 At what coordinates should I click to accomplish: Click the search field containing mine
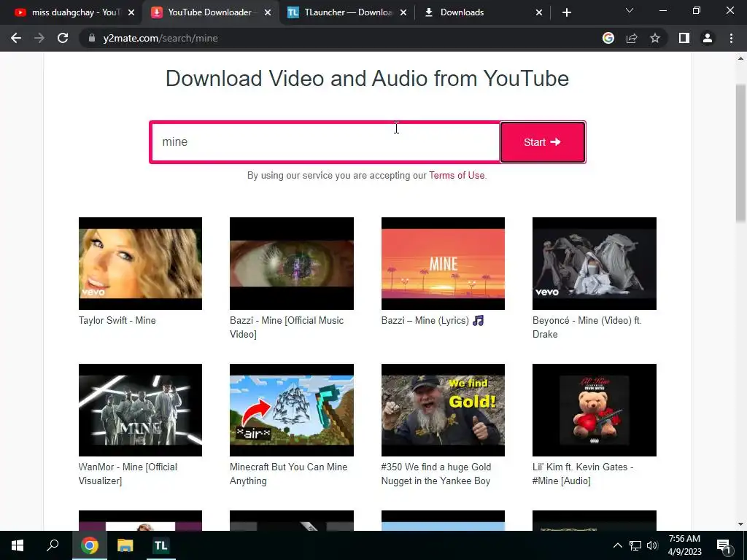325,142
